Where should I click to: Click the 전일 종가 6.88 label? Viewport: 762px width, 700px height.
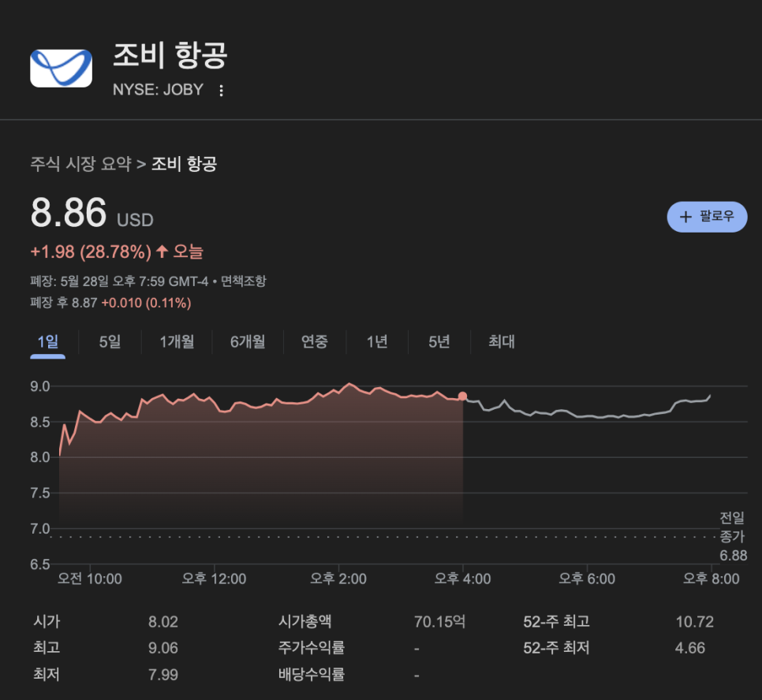point(733,536)
